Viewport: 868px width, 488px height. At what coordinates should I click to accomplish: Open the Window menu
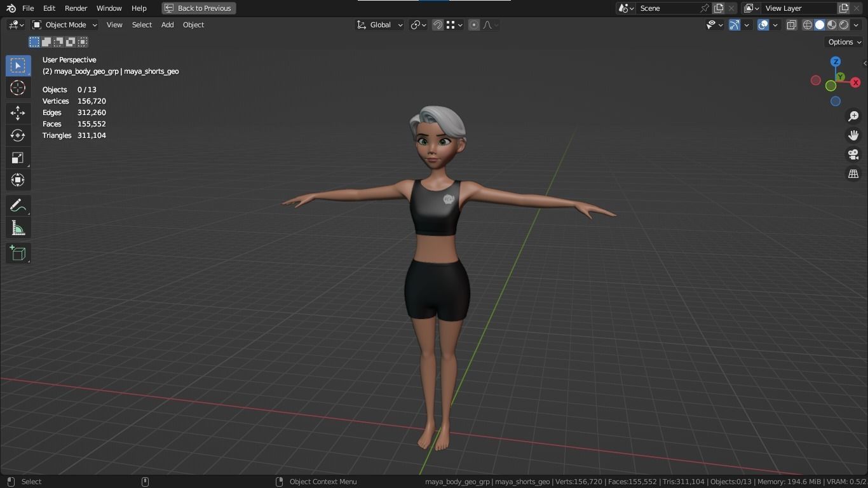click(109, 8)
